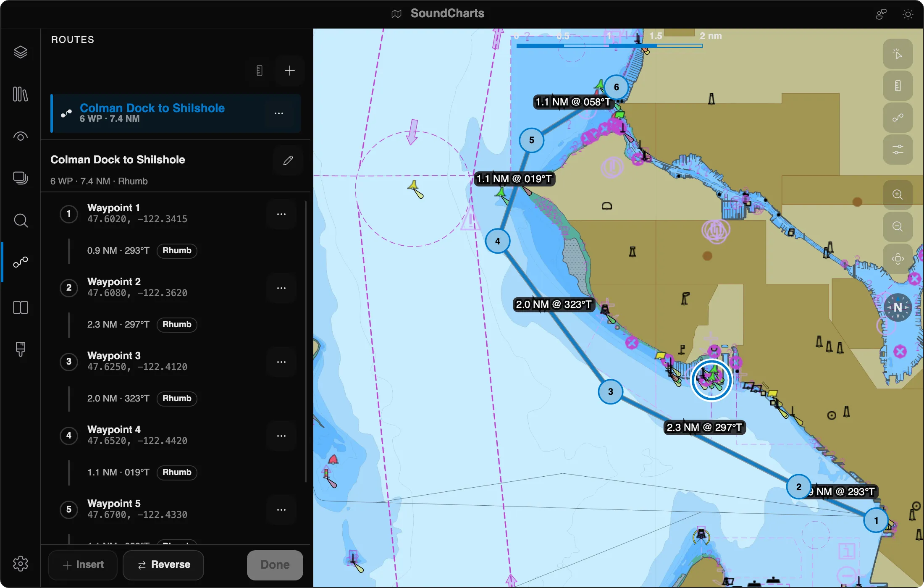924x588 pixels.
Task: Select the map cursor pointer tool
Action: click(898, 54)
